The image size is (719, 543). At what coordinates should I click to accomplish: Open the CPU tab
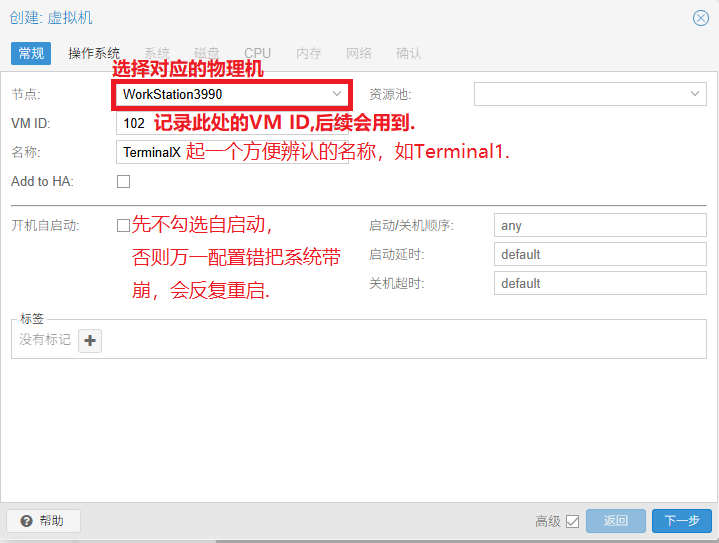[x=257, y=53]
